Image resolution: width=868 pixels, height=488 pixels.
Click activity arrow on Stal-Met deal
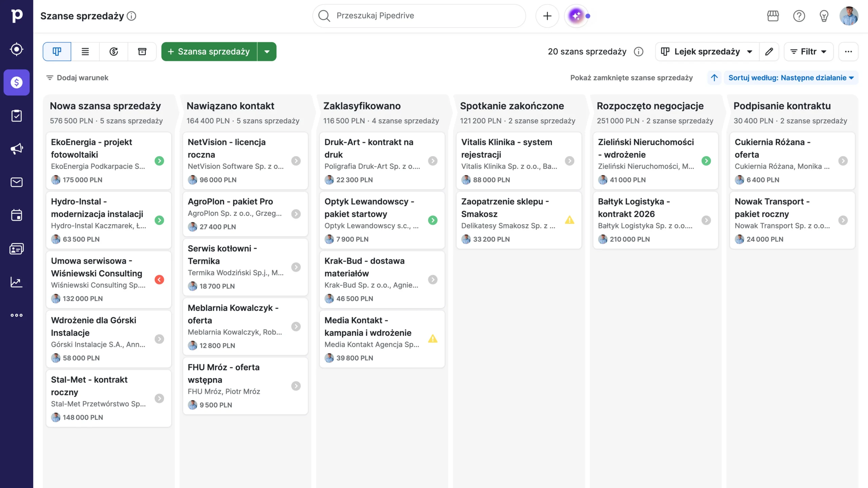(x=159, y=398)
